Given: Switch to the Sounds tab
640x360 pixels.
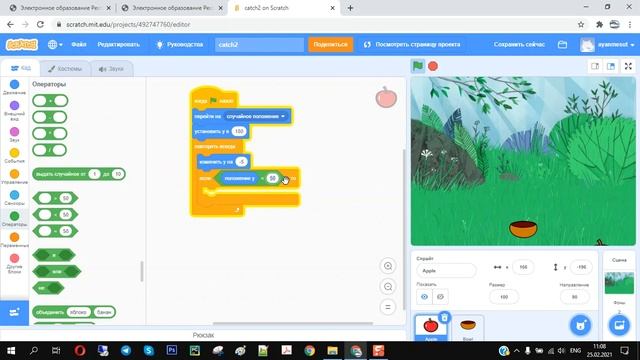Looking at the screenshot, I should [111, 69].
